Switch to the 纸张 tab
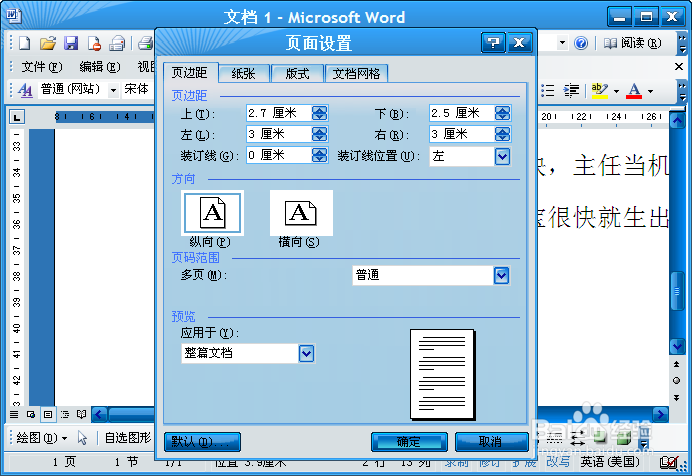Image resolution: width=692 pixels, height=476 pixels. coord(244,73)
